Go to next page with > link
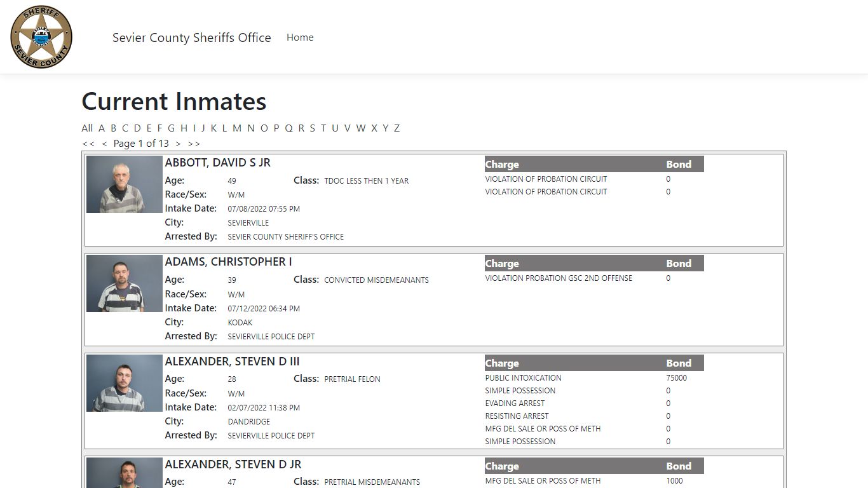 coord(179,144)
